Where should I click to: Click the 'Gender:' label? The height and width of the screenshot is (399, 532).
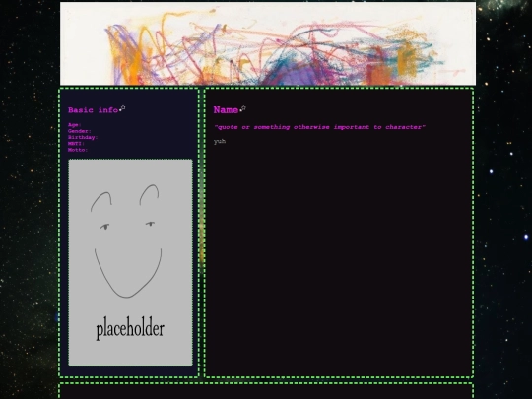click(x=80, y=131)
